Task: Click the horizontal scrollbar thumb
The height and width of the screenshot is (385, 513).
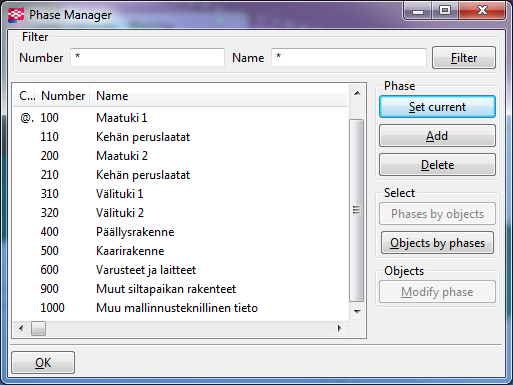Action: point(38,328)
